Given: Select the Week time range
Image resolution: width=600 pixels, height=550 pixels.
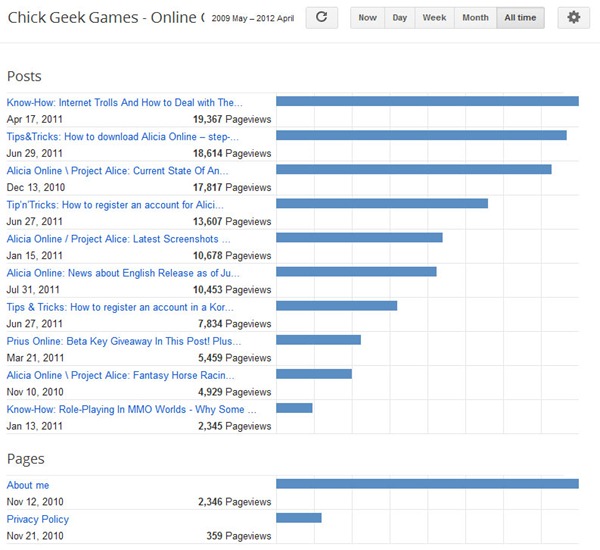Looking at the screenshot, I should point(434,18).
